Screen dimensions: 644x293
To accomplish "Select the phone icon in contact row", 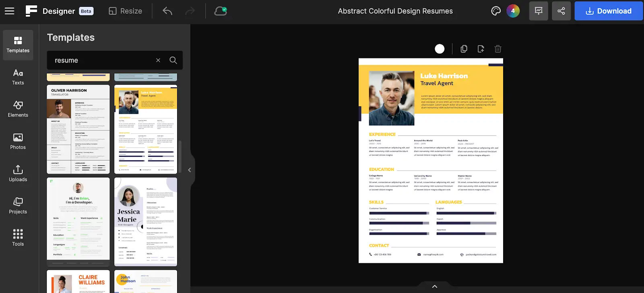I will (x=370, y=254).
